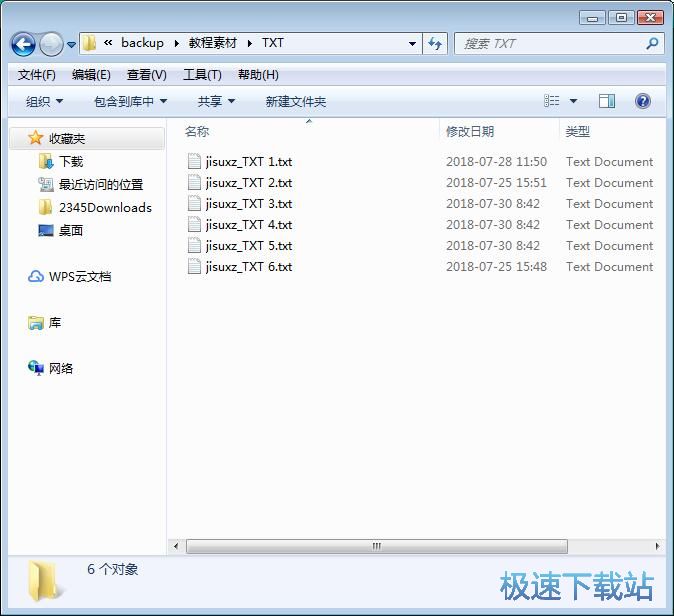This screenshot has width=674, height=616.
Task: Click the blue Help question mark icon
Action: click(x=643, y=101)
